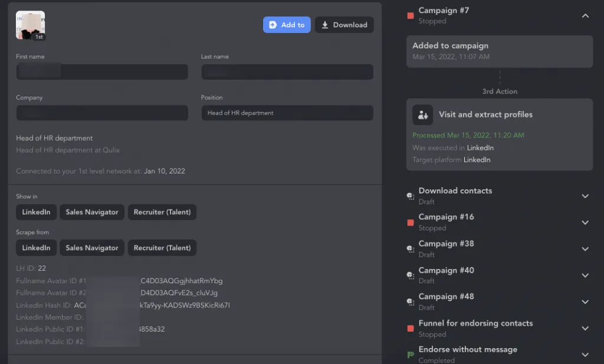
Task: Click the Campaign #48 draft icon
Action: (x=411, y=302)
